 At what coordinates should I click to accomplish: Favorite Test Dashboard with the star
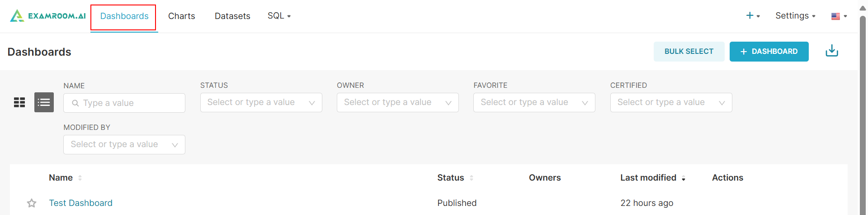pyautogui.click(x=32, y=203)
